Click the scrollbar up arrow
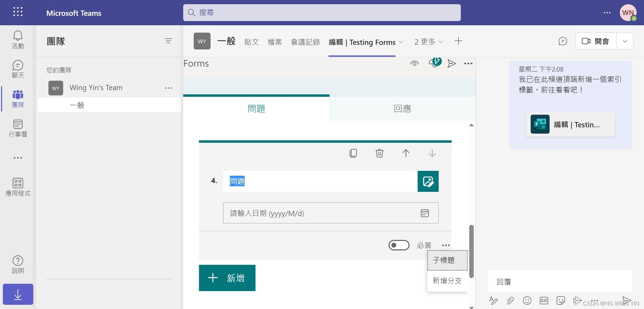Viewport: 644px width, 309px height. point(471,125)
